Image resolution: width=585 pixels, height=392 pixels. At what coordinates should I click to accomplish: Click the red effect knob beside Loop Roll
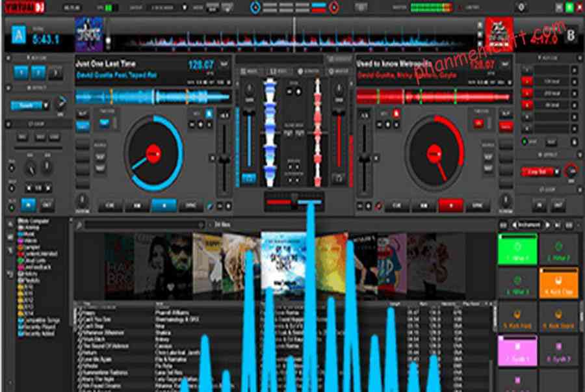coord(571,171)
